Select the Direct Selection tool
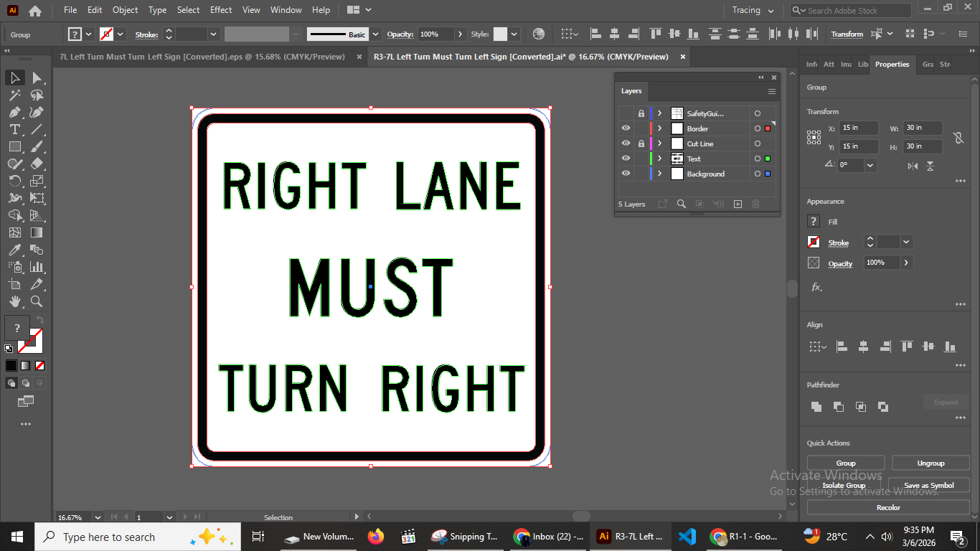980x551 pixels. pos(37,77)
